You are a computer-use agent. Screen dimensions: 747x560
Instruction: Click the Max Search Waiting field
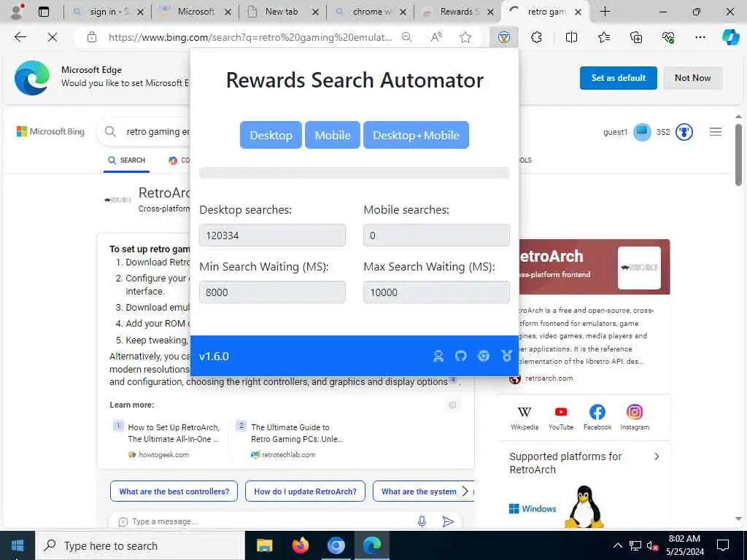click(436, 292)
